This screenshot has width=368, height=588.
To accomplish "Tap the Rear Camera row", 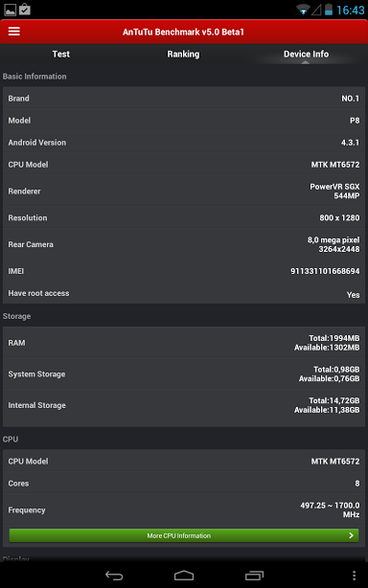I will pos(184,244).
